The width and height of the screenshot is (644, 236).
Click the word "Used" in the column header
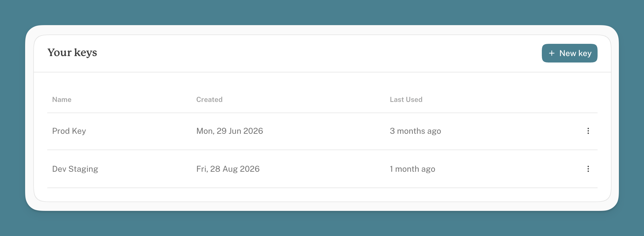[x=414, y=100]
